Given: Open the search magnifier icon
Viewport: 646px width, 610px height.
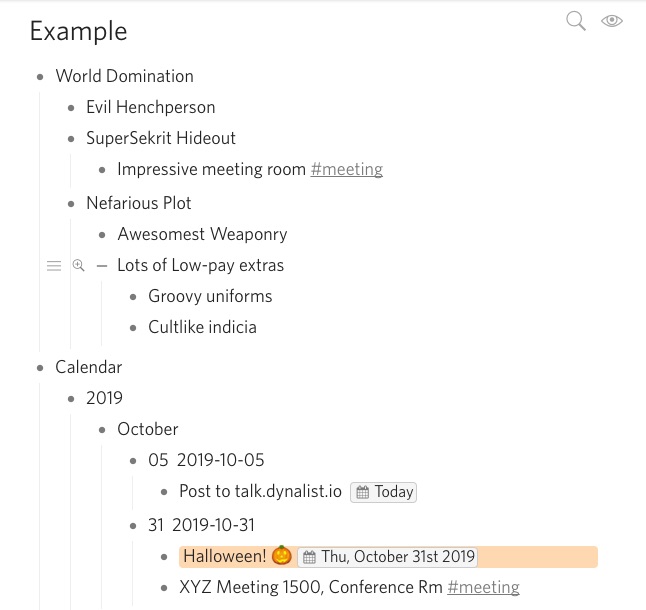Looking at the screenshot, I should coord(576,21).
